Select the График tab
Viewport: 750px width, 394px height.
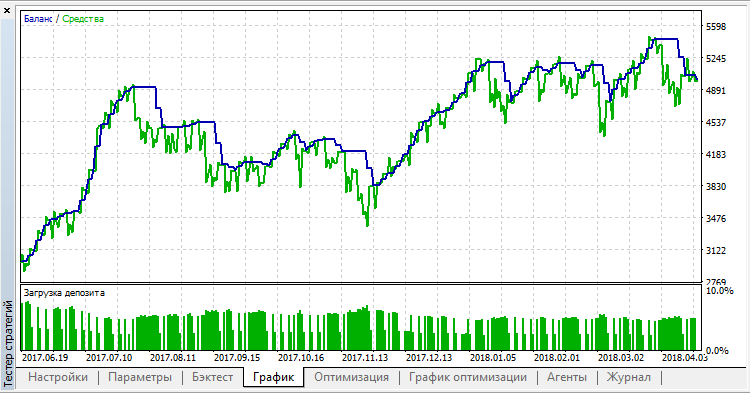pos(273,377)
